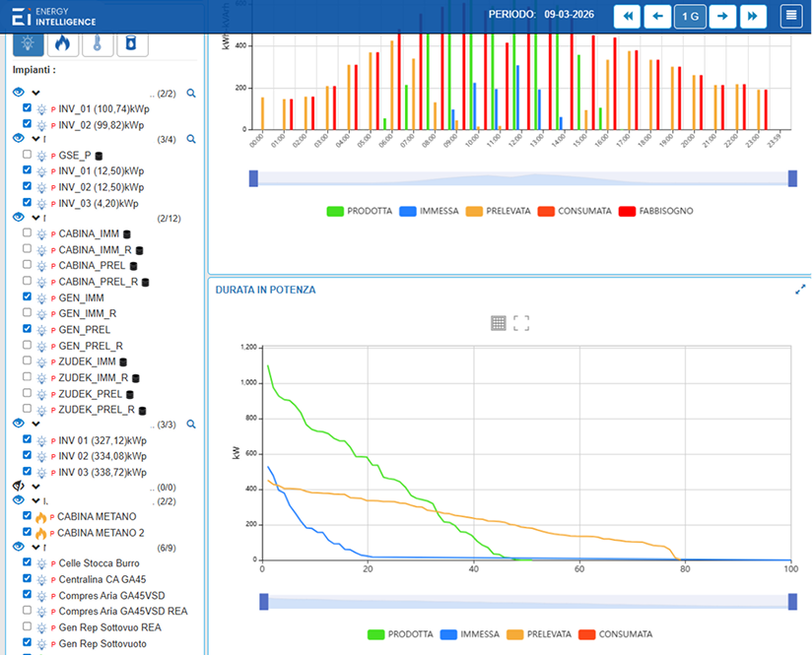The width and height of the screenshot is (812, 656).
Task: Open the hamburger menu in header
Action: pyautogui.click(x=790, y=16)
